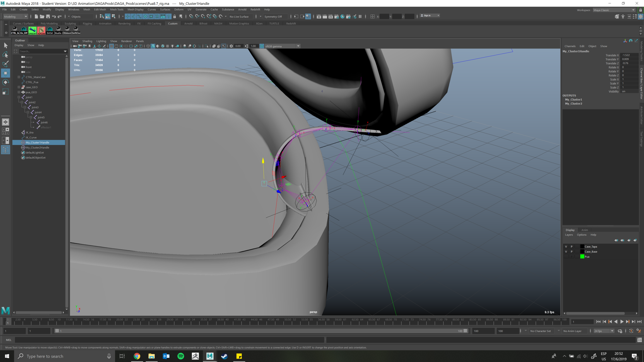
Task: Open the 24 fps frame rate dropdown
Action: (604, 331)
